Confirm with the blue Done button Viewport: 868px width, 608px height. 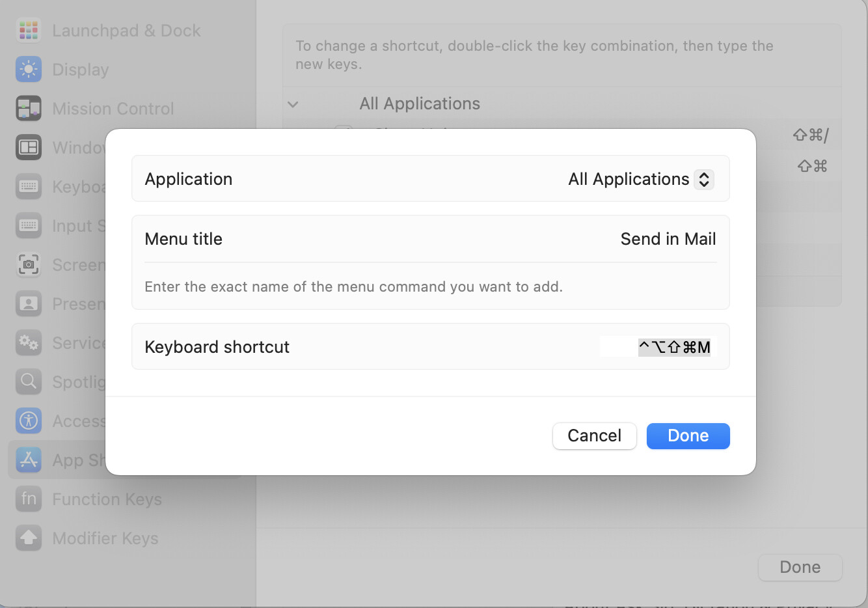point(688,435)
